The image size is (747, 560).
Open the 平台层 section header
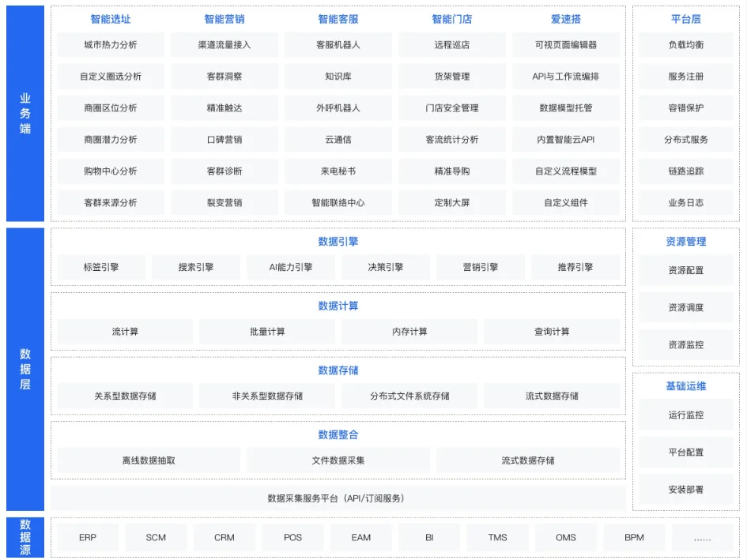686,19
